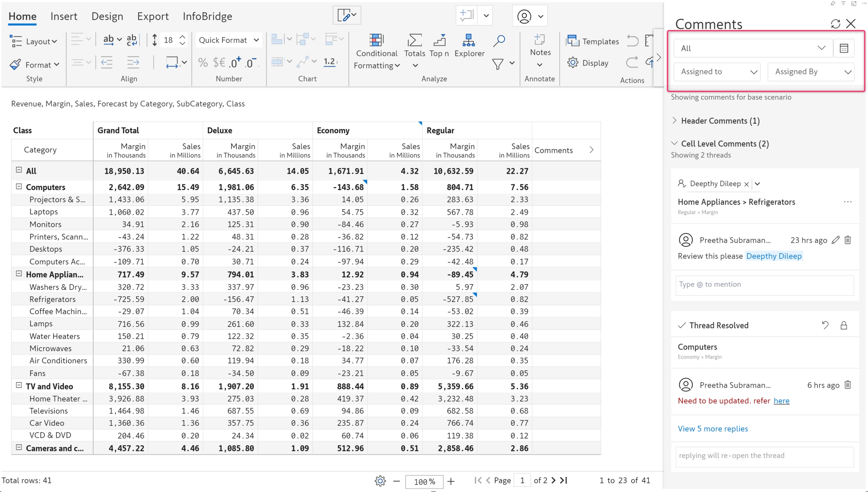Open the Quick Format dropdown
Viewport: 868px width, 492px height.
pos(229,40)
